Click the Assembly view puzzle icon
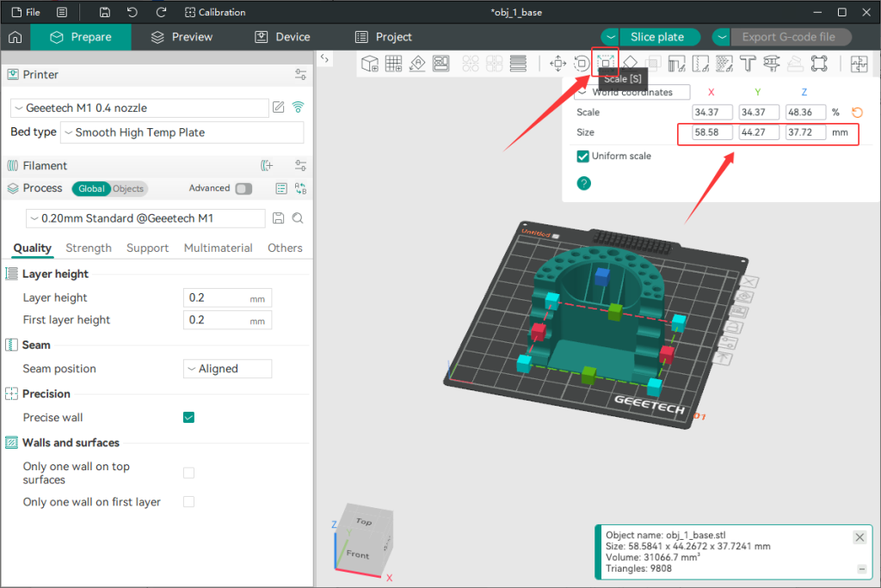The width and height of the screenshot is (881, 588). (859, 64)
